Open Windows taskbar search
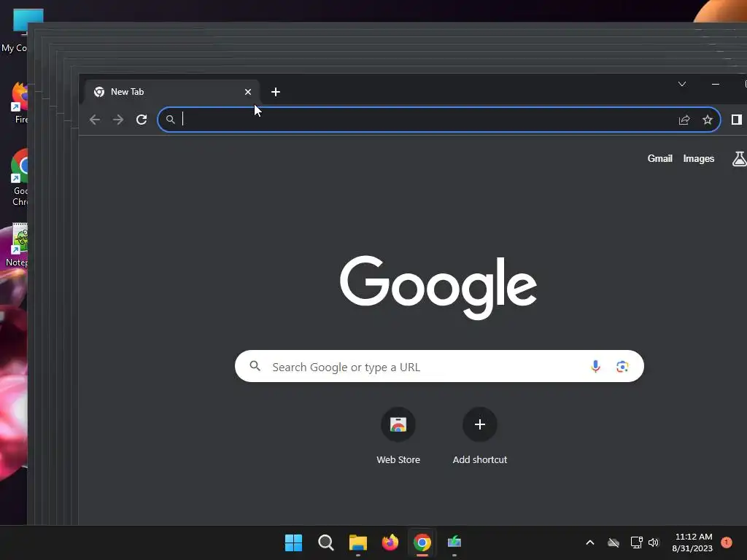Image resolution: width=747 pixels, height=560 pixels. coord(326,542)
